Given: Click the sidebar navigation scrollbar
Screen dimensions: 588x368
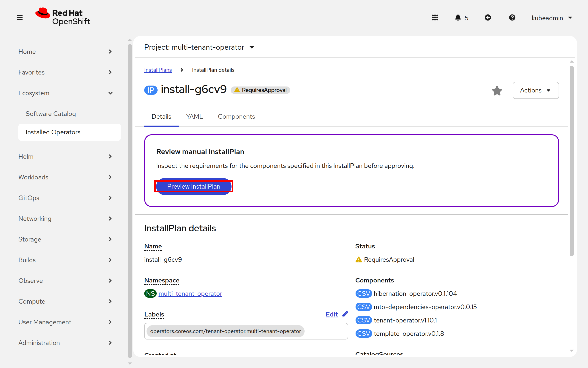Looking at the screenshot, I should (x=130, y=201).
